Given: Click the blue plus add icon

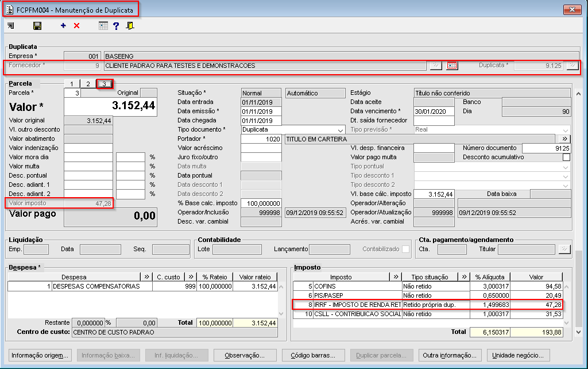Looking at the screenshot, I should pos(63,26).
